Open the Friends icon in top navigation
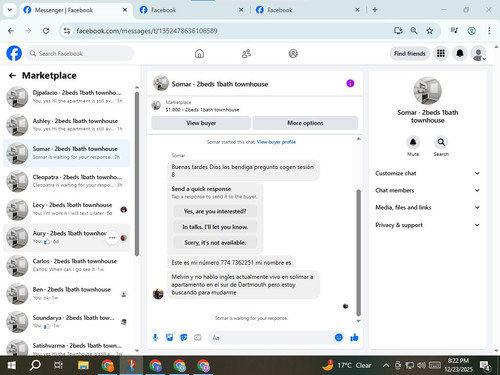 coord(246,53)
